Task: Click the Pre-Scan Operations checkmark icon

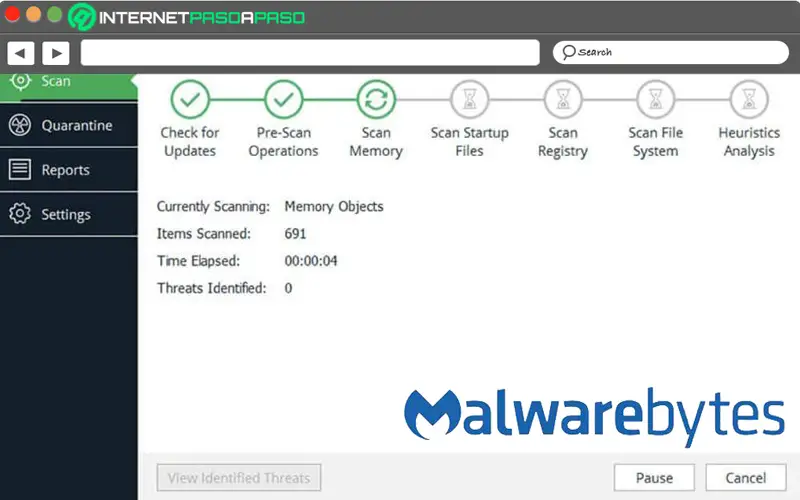Action: click(284, 99)
